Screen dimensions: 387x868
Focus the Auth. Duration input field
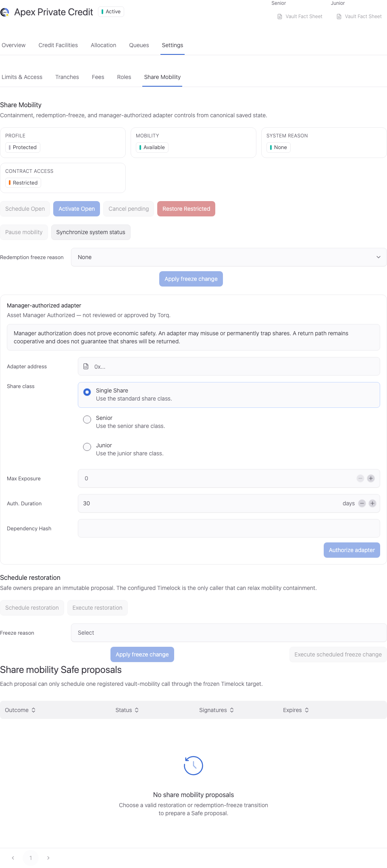229,503
